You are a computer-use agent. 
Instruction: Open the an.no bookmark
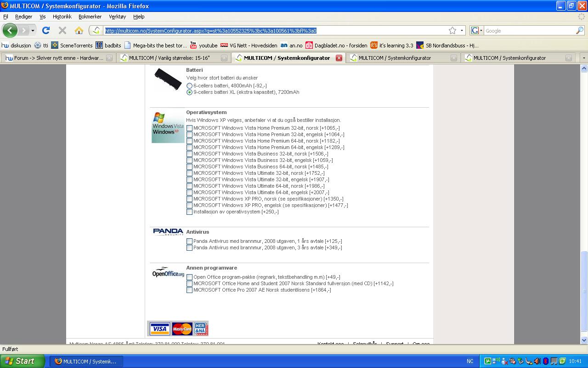coord(291,45)
